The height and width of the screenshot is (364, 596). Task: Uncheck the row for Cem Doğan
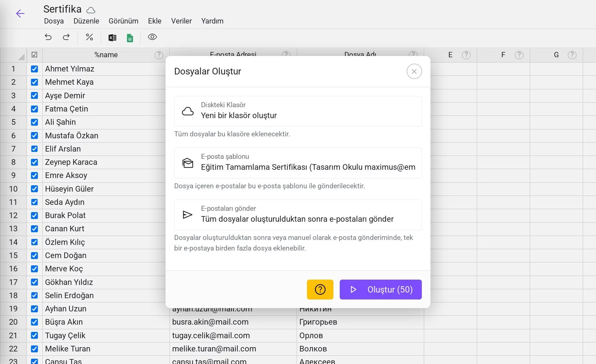(34, 255)
